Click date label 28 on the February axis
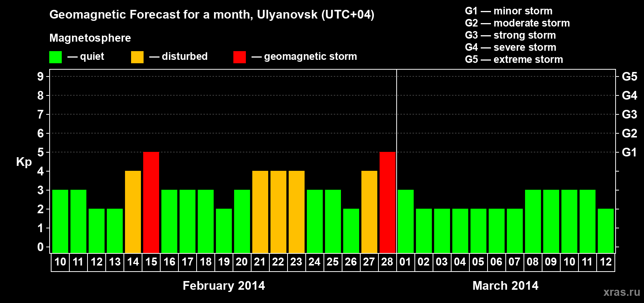 [388, 262]
